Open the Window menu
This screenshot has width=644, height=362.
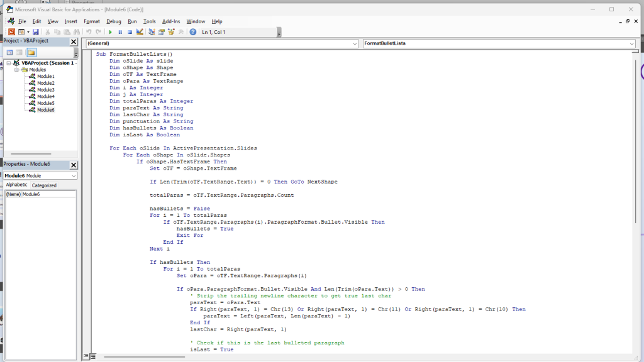pos(196,21)
